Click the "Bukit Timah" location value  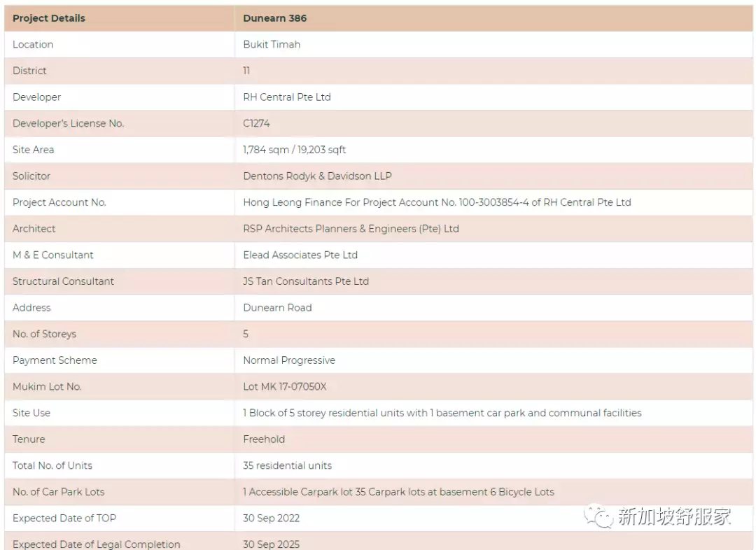pyautogui.click(x=272, y=44)
